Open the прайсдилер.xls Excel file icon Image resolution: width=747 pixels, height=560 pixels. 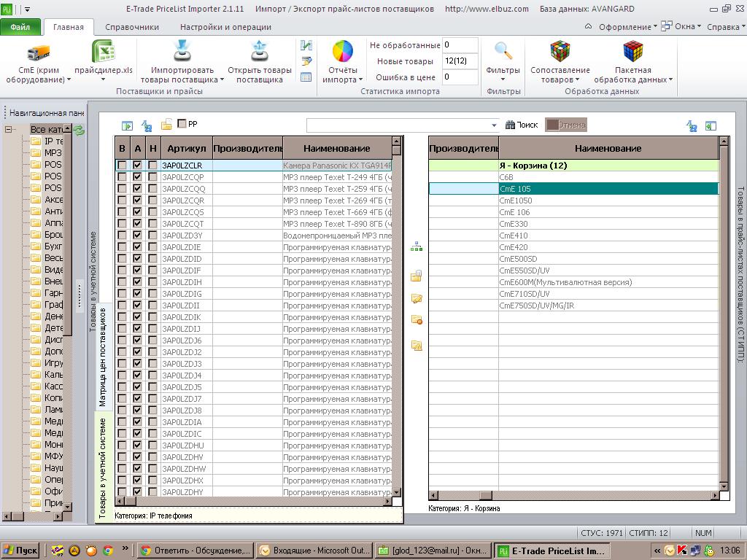pos(104,52)
